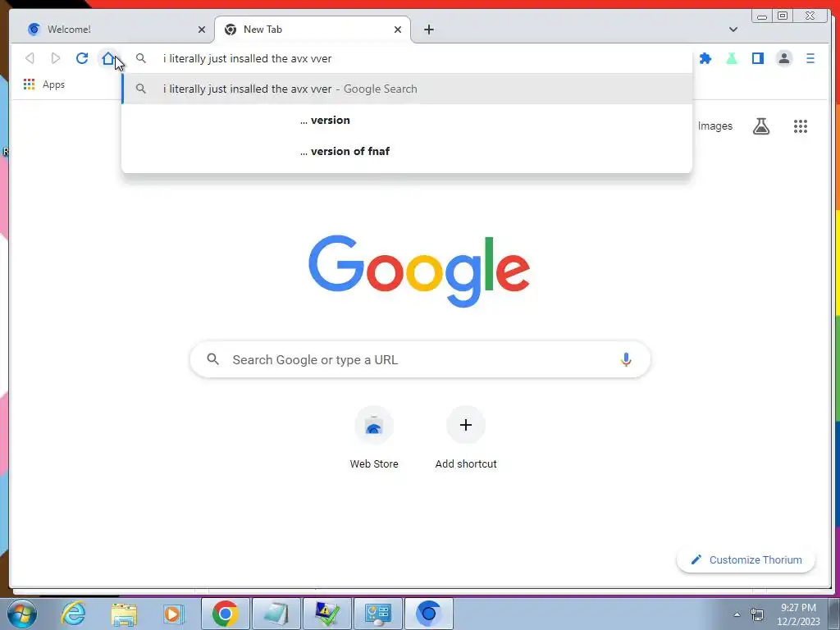Focus the Search Google or type a URL box
Viewport: 840px width, 630px height.
coord(420,359)
